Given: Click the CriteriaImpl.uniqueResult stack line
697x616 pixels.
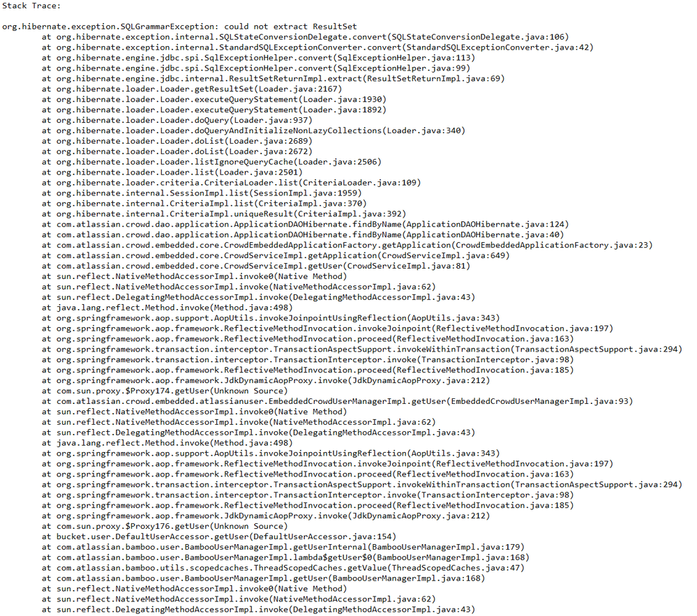Looking at the screenshot, I should (224, 213).
